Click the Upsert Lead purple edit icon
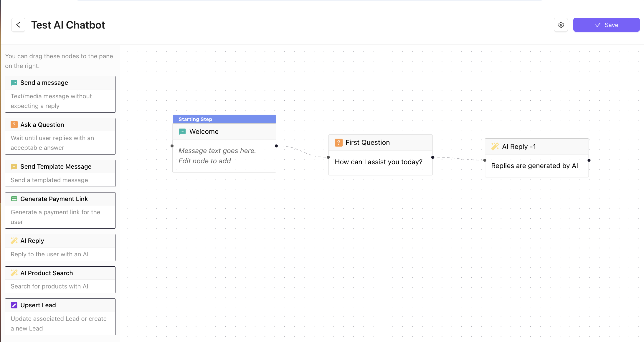This screenshot has height=342, width=644. [14, 305]
